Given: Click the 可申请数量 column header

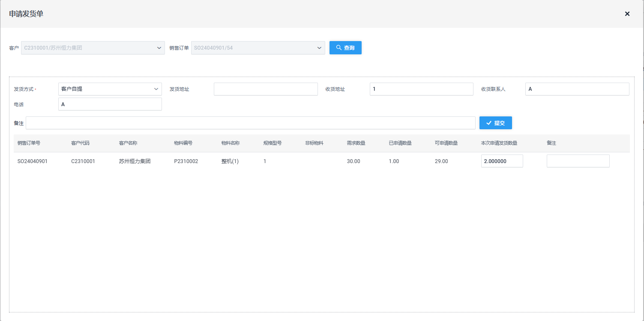Looking at the screenshot, I should pyautogui.click(x=446, y=143).
